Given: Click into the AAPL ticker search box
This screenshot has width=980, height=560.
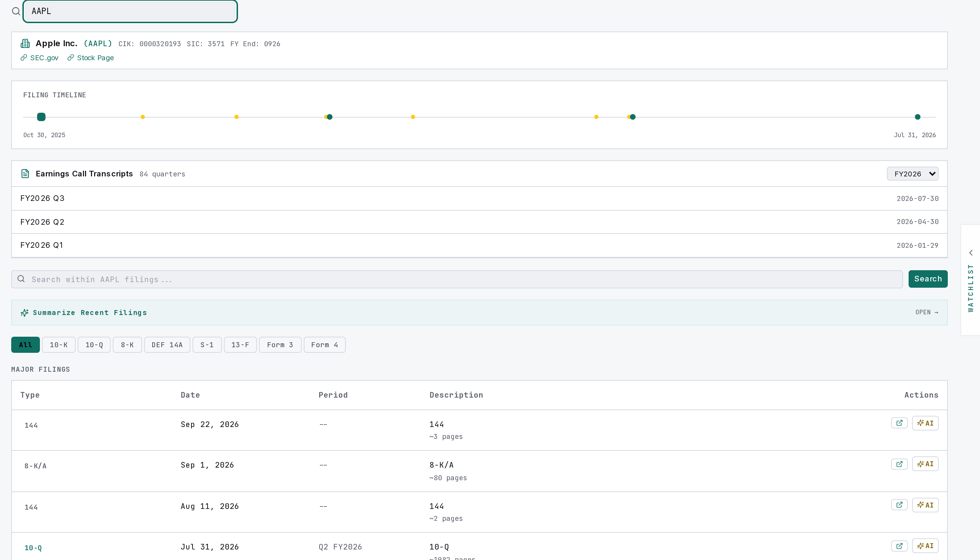Looking at the screenshot, I should click(x=130, y=11).
